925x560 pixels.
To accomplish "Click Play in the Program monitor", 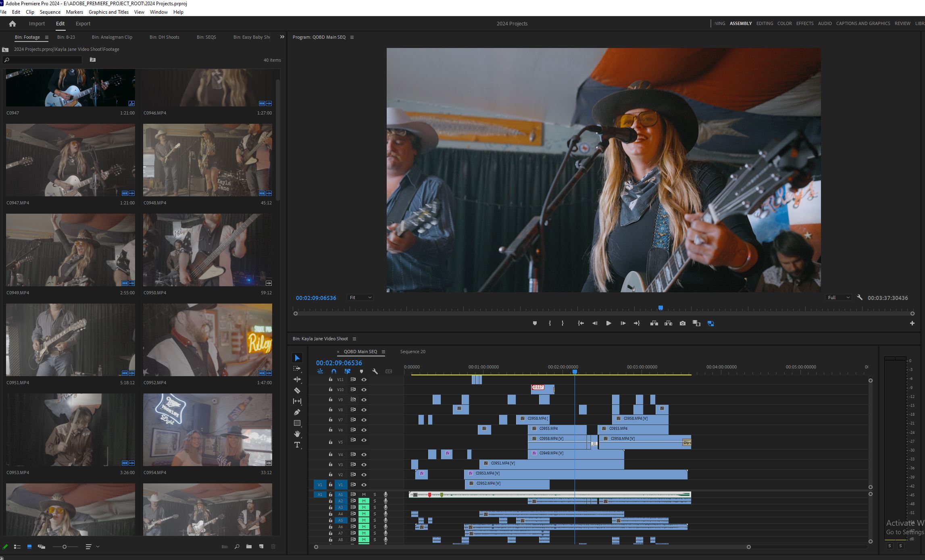I will [608, 323].
